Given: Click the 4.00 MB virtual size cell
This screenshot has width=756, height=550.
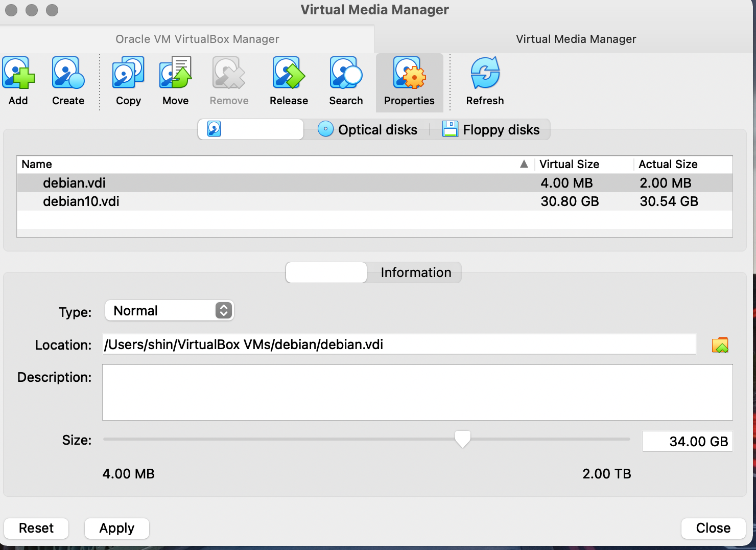Looking at the screenshot, I should coord(566,183).
